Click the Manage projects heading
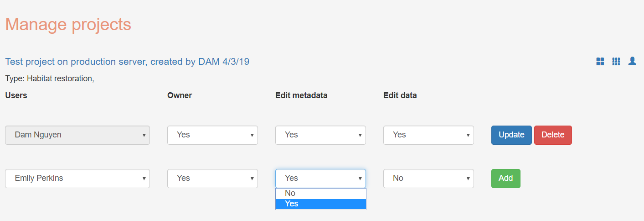644x221 pixels. 68,24
